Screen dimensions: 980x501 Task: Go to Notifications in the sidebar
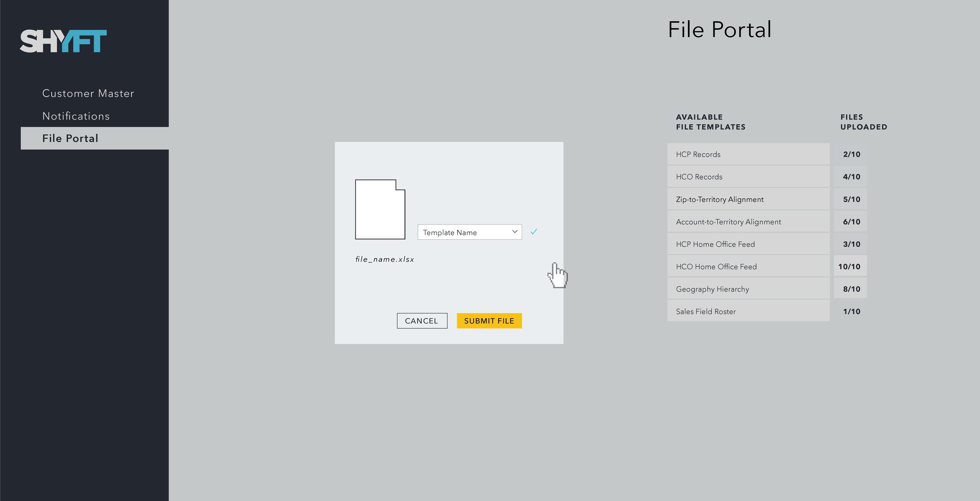(76, 116)
